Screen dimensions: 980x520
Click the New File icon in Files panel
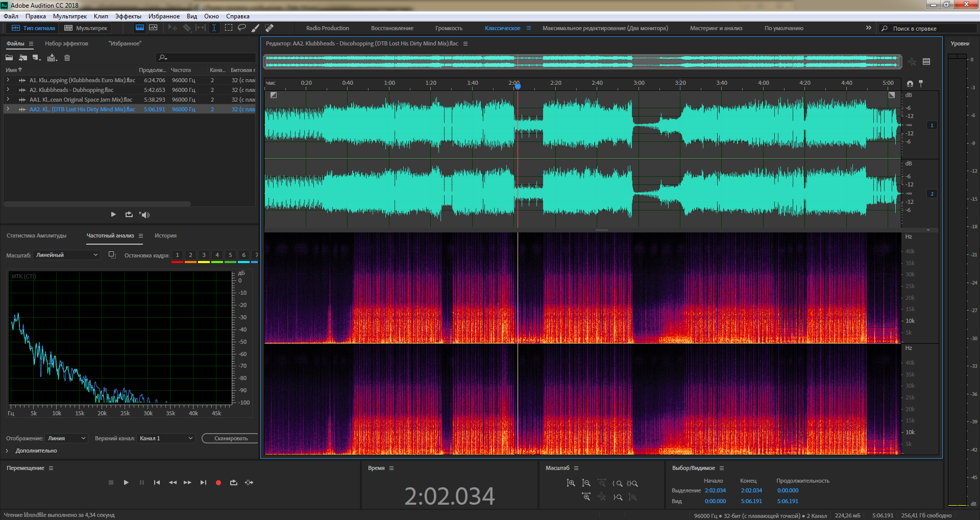coord(37,58)
